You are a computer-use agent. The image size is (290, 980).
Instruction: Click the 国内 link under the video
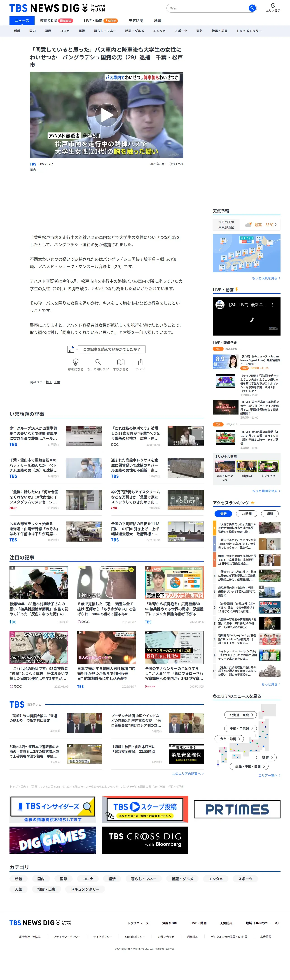(x=33, y=170)
